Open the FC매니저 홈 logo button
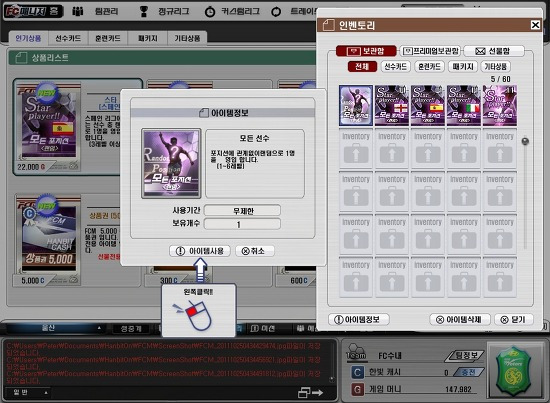 [x=34, y=11]
